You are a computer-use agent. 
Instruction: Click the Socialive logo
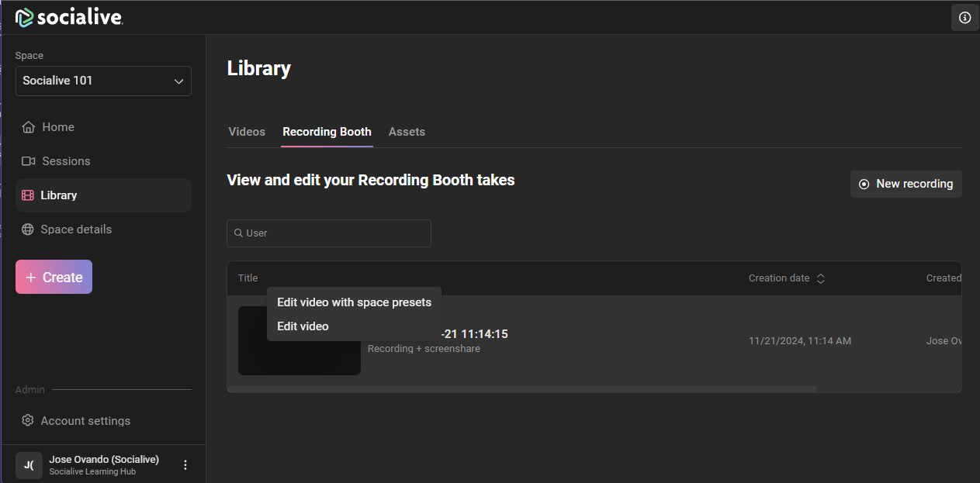69,17
